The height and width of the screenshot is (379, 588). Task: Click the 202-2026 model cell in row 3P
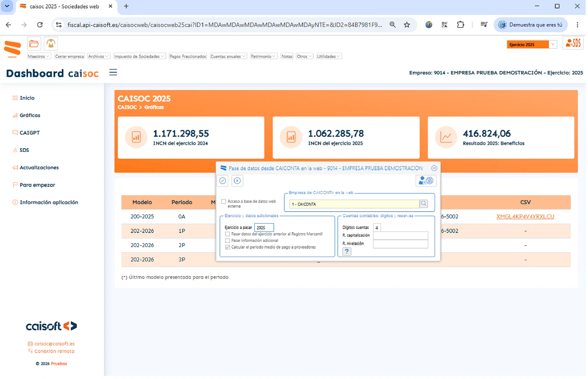point(142,260)
